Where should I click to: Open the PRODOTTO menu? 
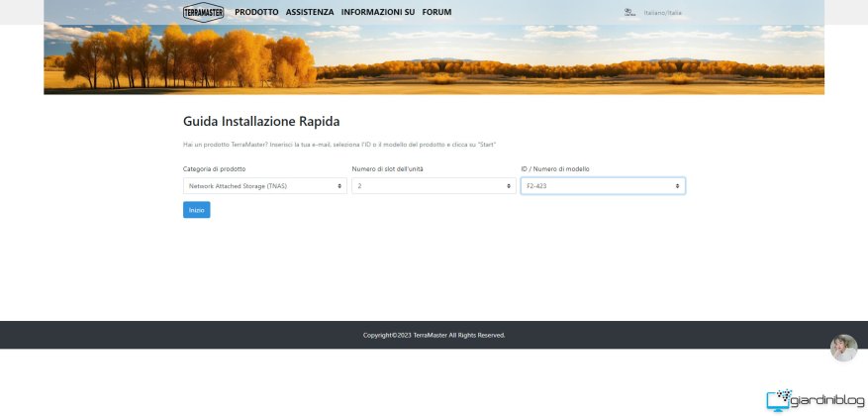pos(256,12)
